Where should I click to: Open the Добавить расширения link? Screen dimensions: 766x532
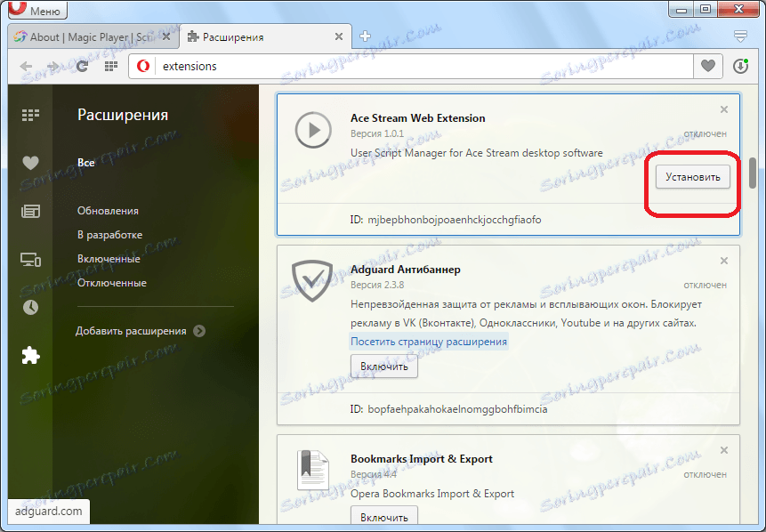click(x=131, y=331)
